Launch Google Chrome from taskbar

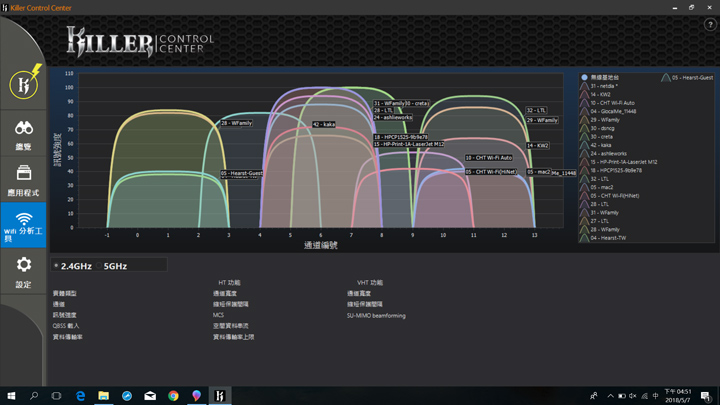173,395
